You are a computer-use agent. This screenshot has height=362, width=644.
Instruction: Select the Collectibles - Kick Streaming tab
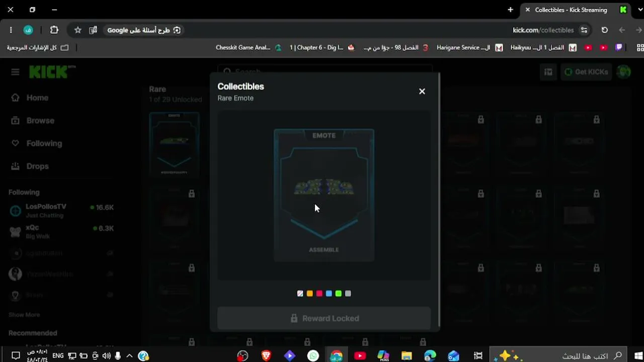(x=575, y=10)
